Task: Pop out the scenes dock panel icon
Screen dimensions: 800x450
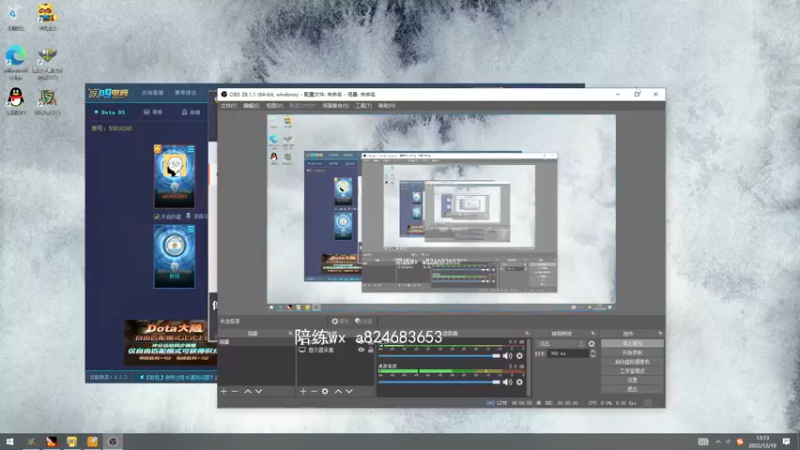Action: (290, 333)
